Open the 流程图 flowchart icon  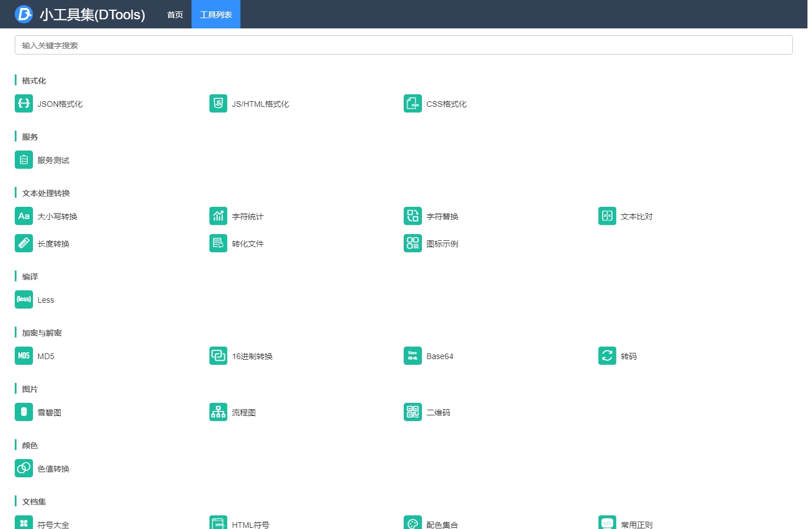(x=218, y=412)
